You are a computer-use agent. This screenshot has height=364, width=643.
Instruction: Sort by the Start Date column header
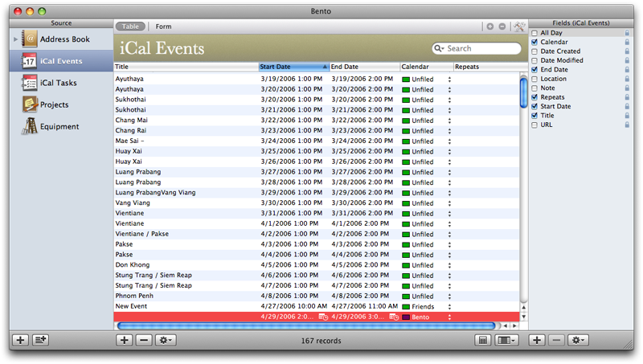(293, 67)
